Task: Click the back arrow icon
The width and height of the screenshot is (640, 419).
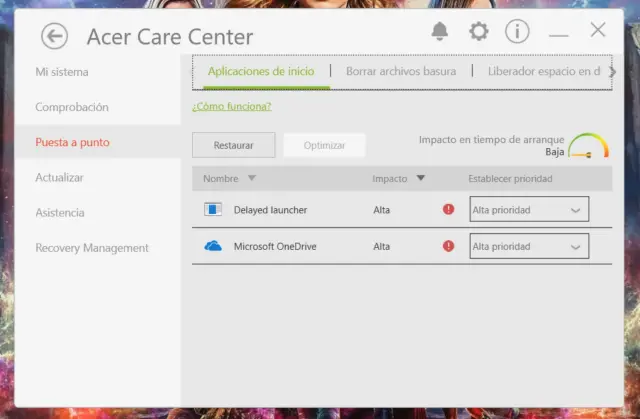Action: pos(54,36)
